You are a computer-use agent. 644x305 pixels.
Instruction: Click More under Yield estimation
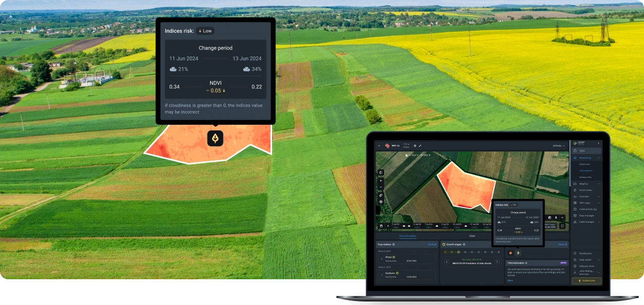click(x=510, y=280)
